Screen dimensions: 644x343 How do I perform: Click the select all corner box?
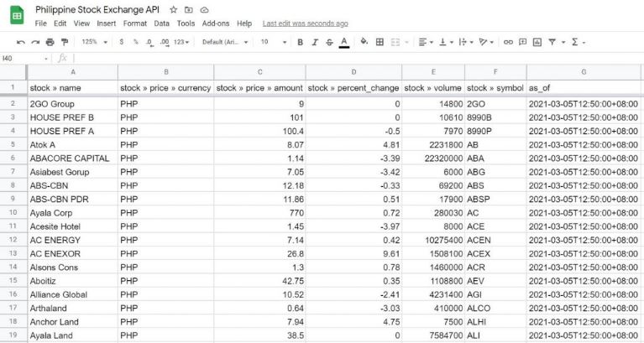(x=13, y=72)
